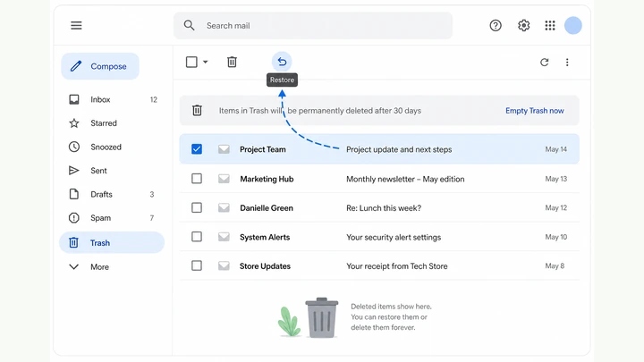This screenshot has width=644, height=362.
Task: Click the System Alerts envelope icon
Action: coord(224,237)
